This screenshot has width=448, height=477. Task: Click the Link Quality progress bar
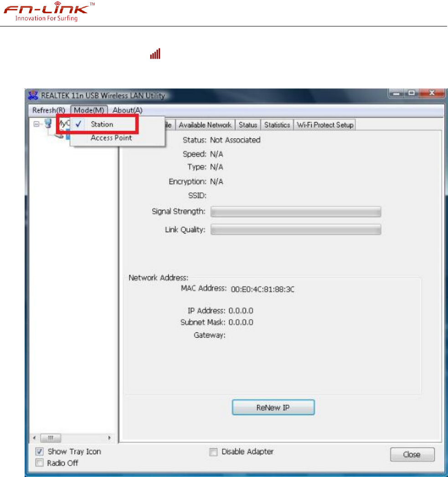pos(296,230)
